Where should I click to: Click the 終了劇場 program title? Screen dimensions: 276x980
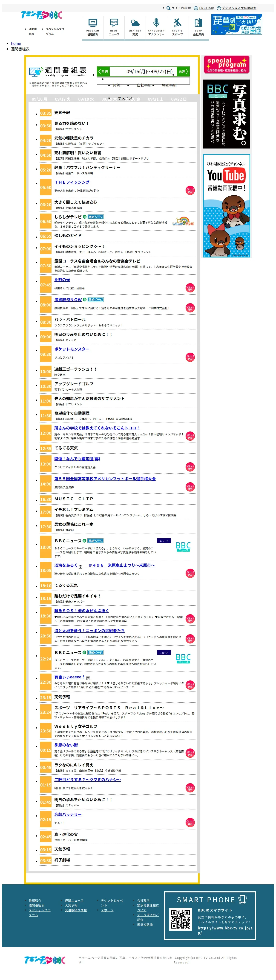point(62,860)
